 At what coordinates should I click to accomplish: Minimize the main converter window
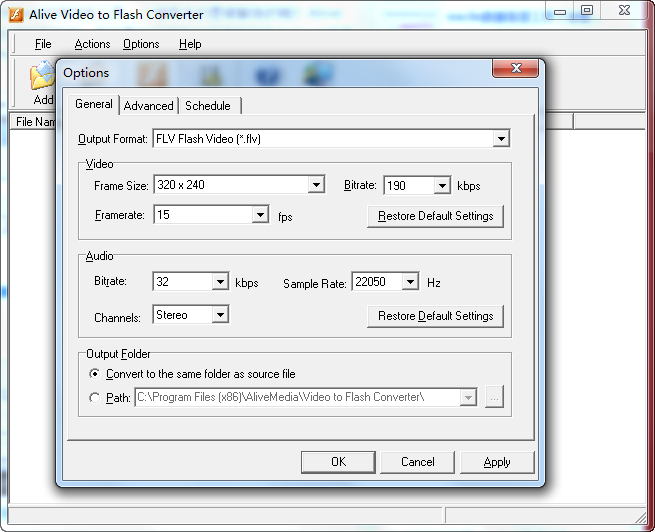(x=560, y=11)
